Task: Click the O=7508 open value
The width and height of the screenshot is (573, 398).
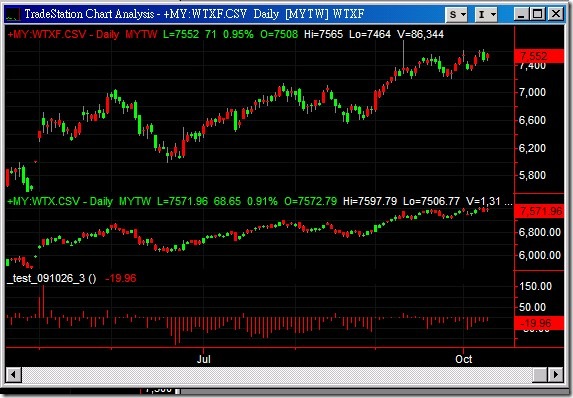Action: (279, 34)
